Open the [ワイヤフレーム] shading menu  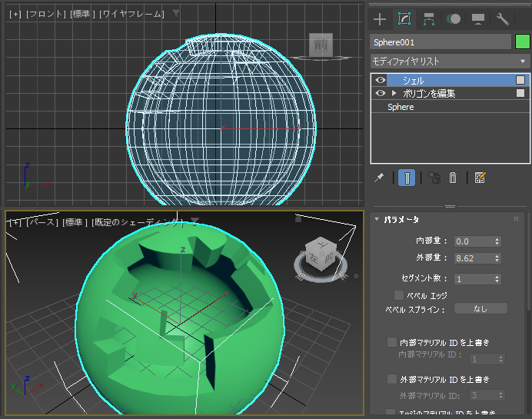pos(131,14)
